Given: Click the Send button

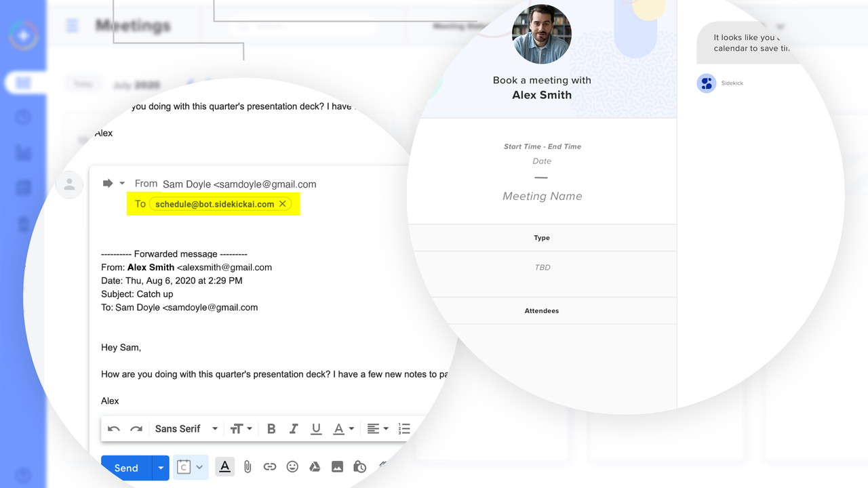Looking at the screenshot, I should coord(126,468).
